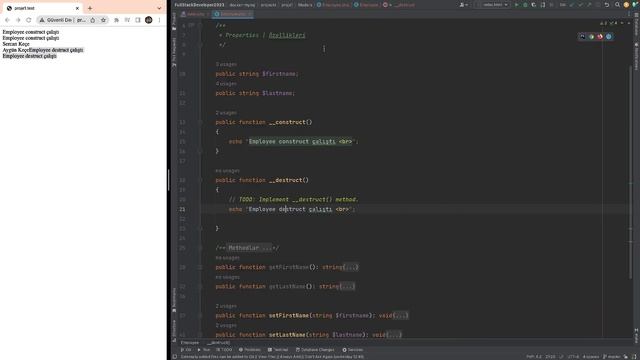The image size is (640, 360).
Task: Open the Project tool window on the left stripe
Action: (174, 21)
